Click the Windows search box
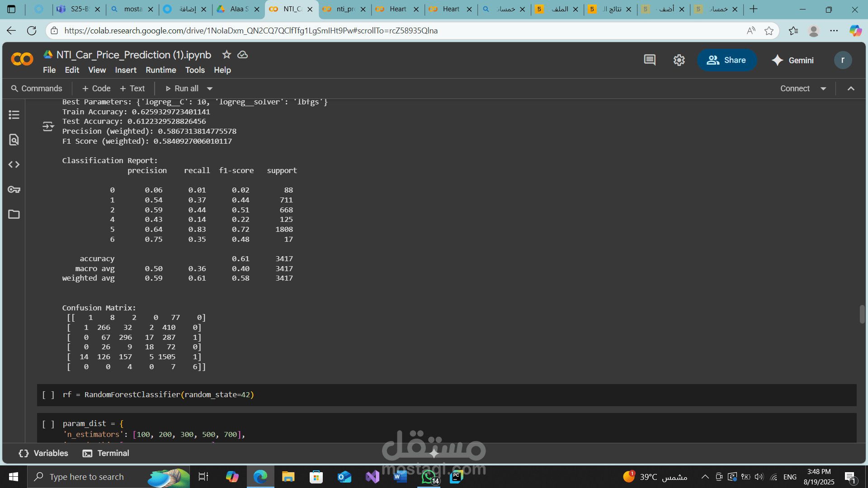The image size is (868, 488). tap(108, 477)
